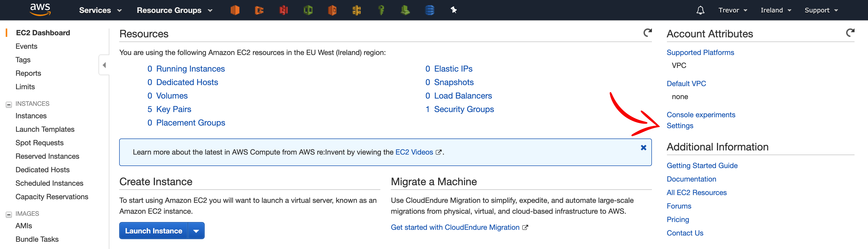Open the green stacked blocks shortcut icon
The image size is (868, 249).
click(405, 10)
